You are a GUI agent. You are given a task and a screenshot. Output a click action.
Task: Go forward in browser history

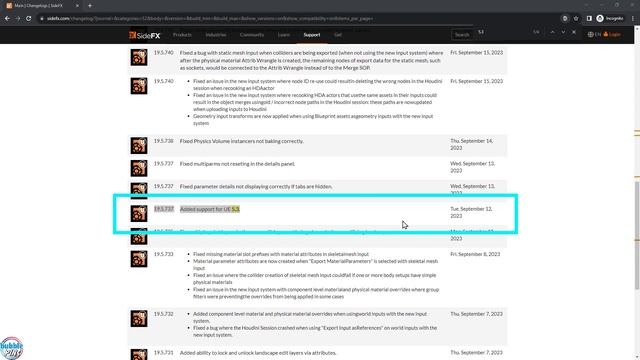tap(18, 18)
